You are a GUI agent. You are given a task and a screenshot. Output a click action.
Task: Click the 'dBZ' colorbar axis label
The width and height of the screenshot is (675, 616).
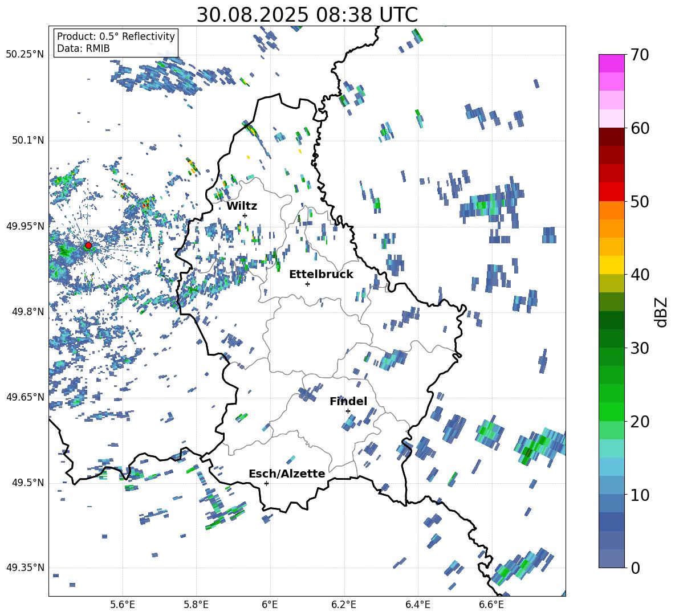[x=662, y=312]
